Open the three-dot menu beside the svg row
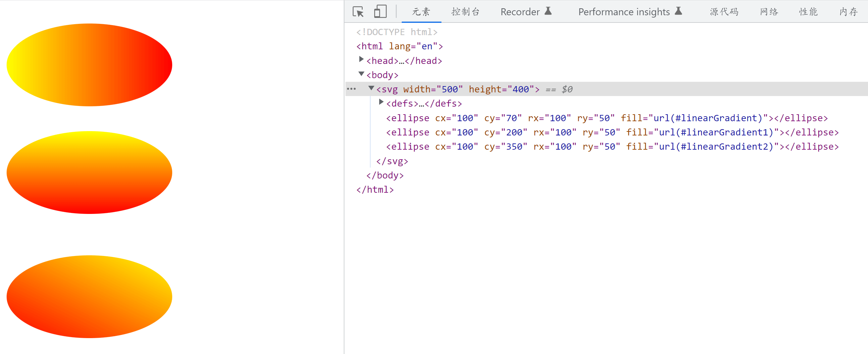 coord(351,89)
